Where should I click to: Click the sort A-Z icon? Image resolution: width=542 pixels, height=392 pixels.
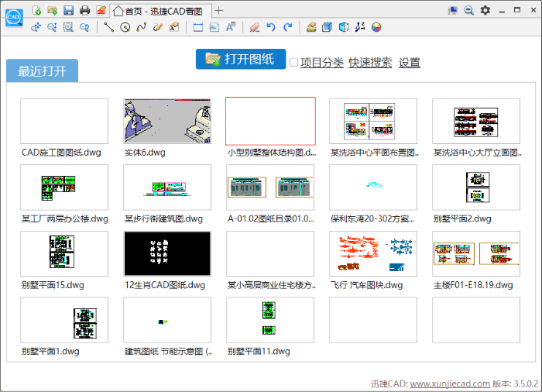click(x=360, y=27)
